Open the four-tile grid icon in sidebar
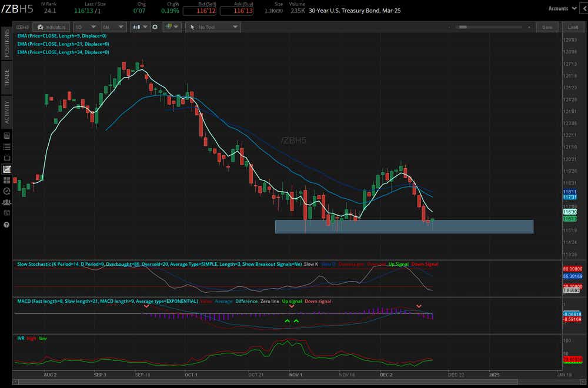Viewport: 588px width, 388px height. [x=6, y=180]
